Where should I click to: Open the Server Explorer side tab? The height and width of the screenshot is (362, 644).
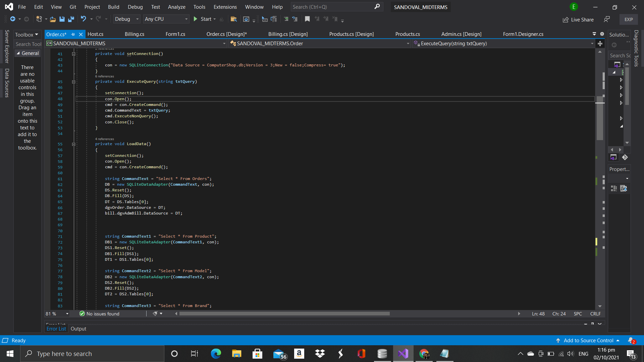click(x=7, y=46)
